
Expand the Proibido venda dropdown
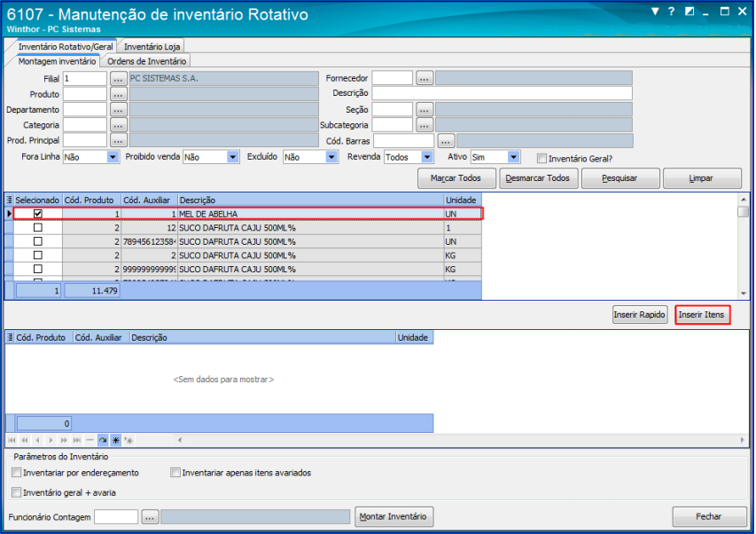coord(233,157)
